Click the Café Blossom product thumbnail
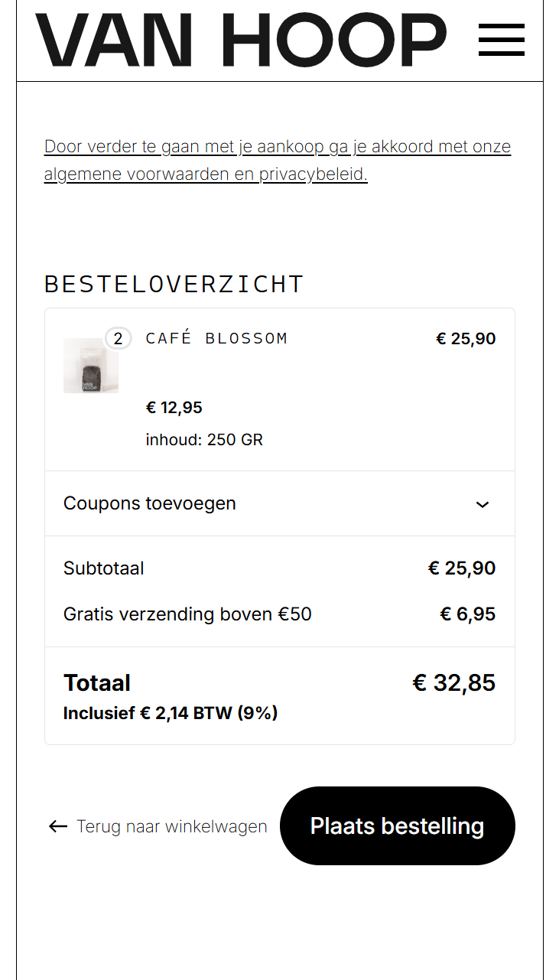Viewport: 559px width, 980px height. coord(90,366)
